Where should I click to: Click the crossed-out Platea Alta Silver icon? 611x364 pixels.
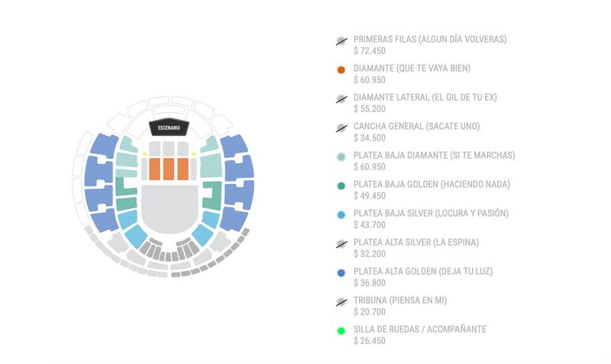coord(341,244)
